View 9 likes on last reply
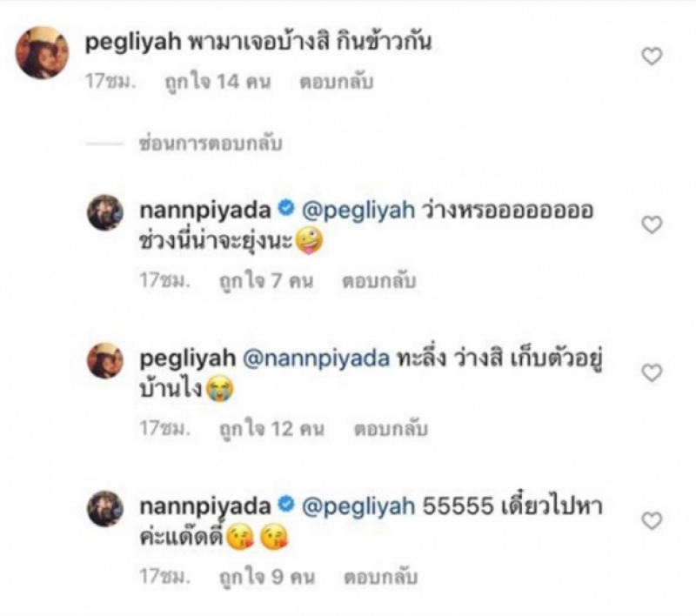The image size is (696, 616). pos(267,577)
